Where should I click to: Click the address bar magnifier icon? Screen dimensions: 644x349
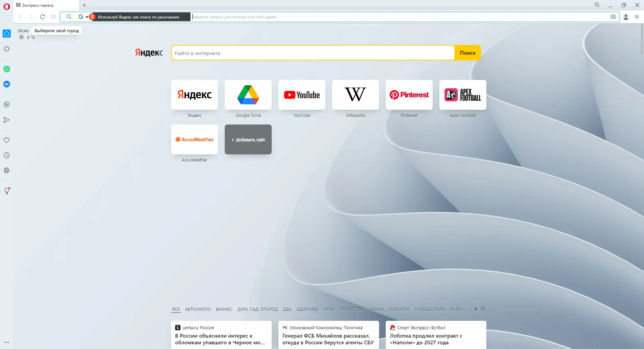pyautogui.click(x=69, y=17)
